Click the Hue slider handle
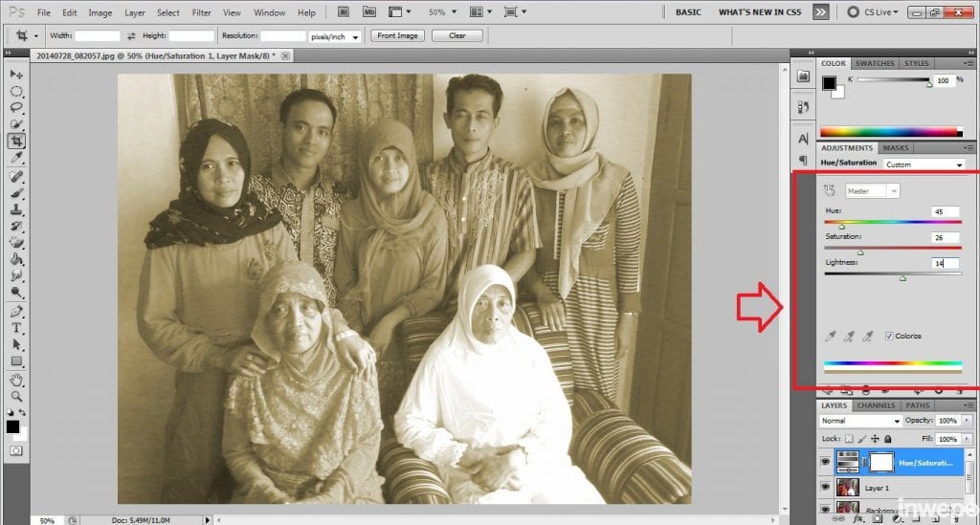The width and height of the screenshot is (980, 525). [841, 227]
